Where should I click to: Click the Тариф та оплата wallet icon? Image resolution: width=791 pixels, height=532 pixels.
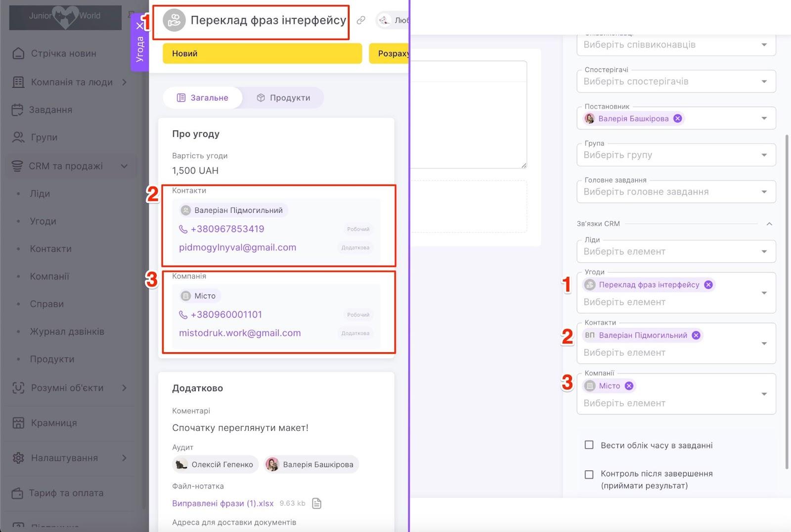click(x=17, y=493)
